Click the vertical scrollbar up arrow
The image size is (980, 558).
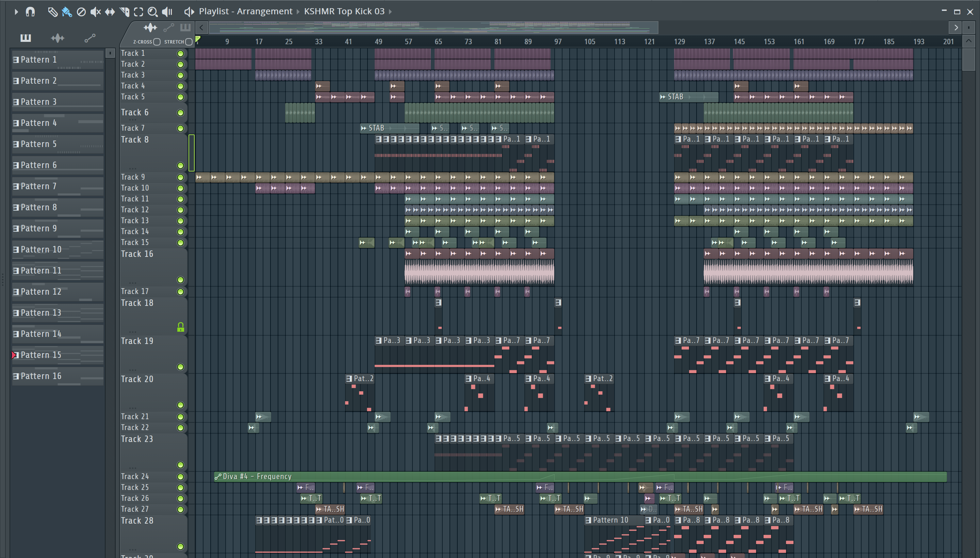[968, 40]
